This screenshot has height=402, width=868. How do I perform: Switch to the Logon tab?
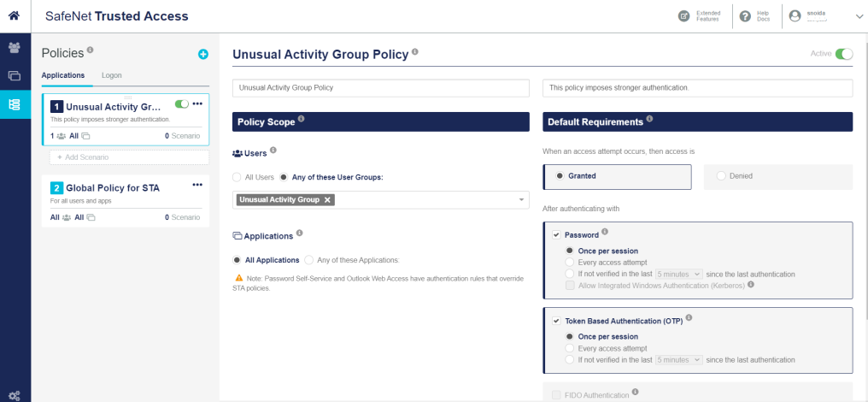(111, 75)
